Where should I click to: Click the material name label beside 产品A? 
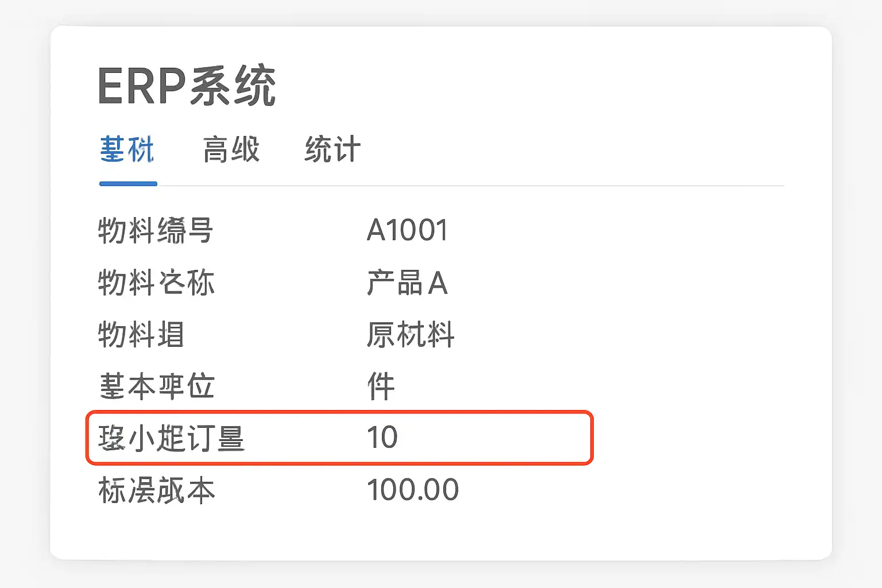(156, 283)
